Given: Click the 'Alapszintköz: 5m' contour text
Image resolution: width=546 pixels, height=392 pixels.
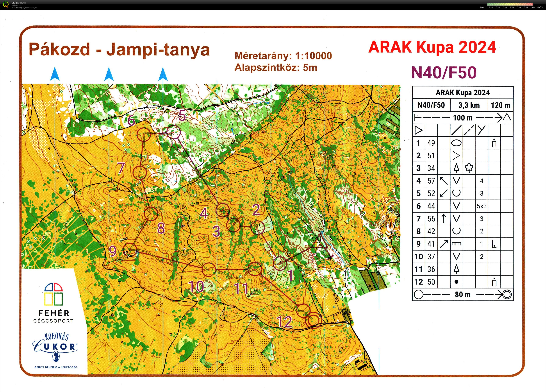Looking at the screenshot, I should coord(276,68).
